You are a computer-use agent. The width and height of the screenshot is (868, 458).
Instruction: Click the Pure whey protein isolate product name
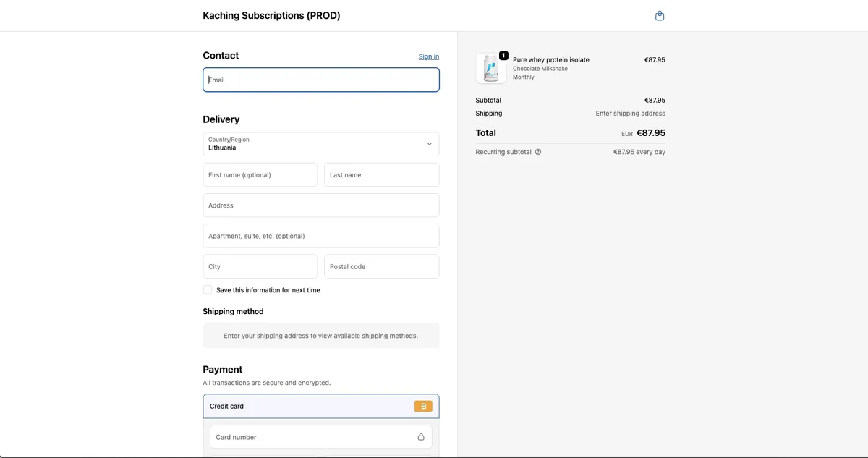[x=551, y=60]
